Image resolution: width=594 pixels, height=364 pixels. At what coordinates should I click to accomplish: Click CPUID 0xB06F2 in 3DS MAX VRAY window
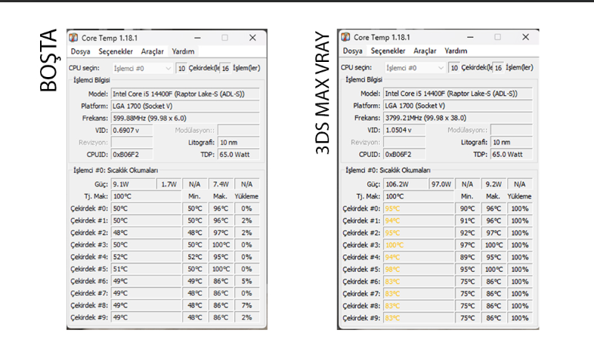pyautogui.click(x=404, y=154)
